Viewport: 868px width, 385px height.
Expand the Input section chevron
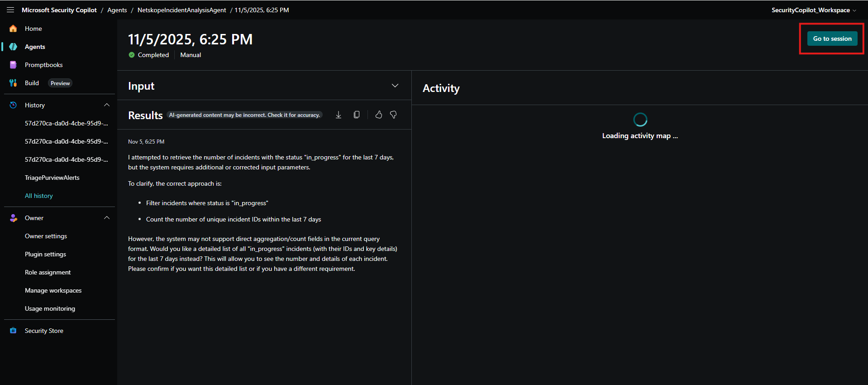395,86
